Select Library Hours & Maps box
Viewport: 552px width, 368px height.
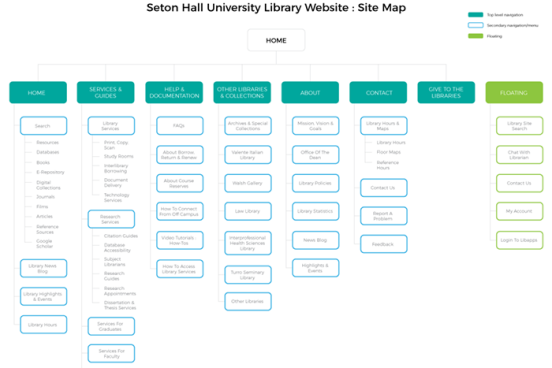[x=384, y=126]
